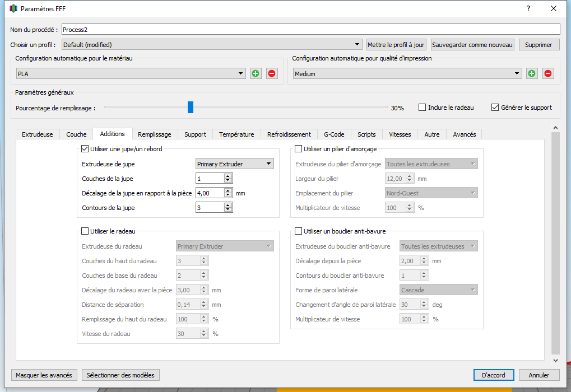This screenshot has width=571, height=392.
Task: Click red minus icon beside Medium quality
Action: [x=548, y=73]
